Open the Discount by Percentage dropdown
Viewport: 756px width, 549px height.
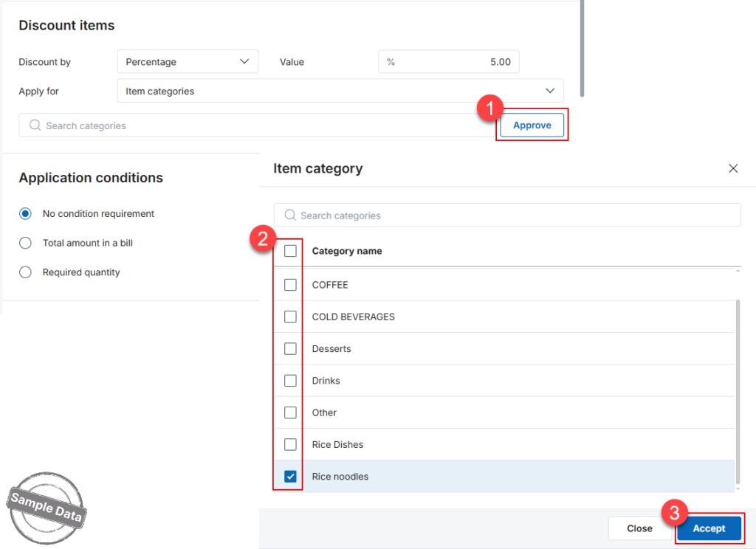coord(188,62)
